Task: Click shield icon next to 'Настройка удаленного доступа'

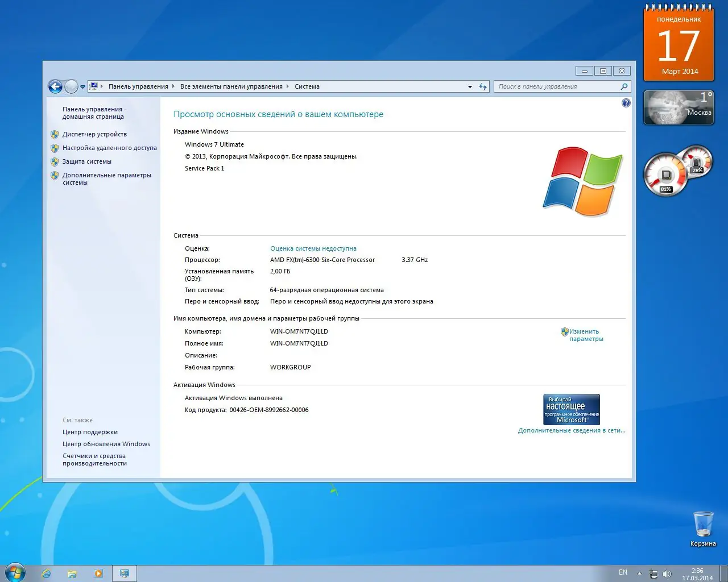Action: click(x=55, y=148)
